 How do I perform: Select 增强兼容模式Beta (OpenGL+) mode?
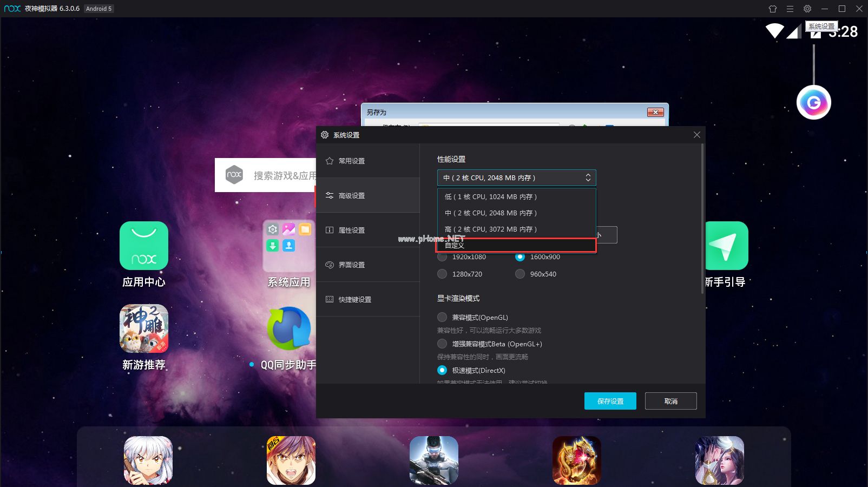[442, 344]
